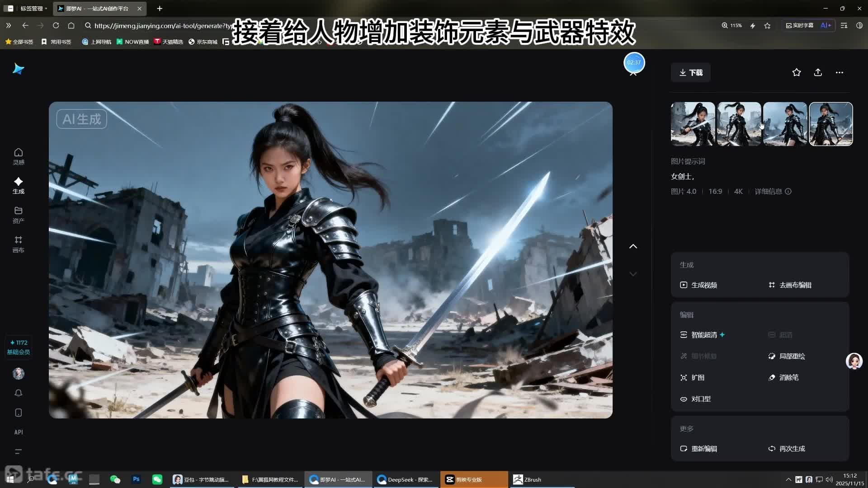This screenshot has height=488, width=868.
Task: Open notifications bell in sidebar
Action: point(18,393)
